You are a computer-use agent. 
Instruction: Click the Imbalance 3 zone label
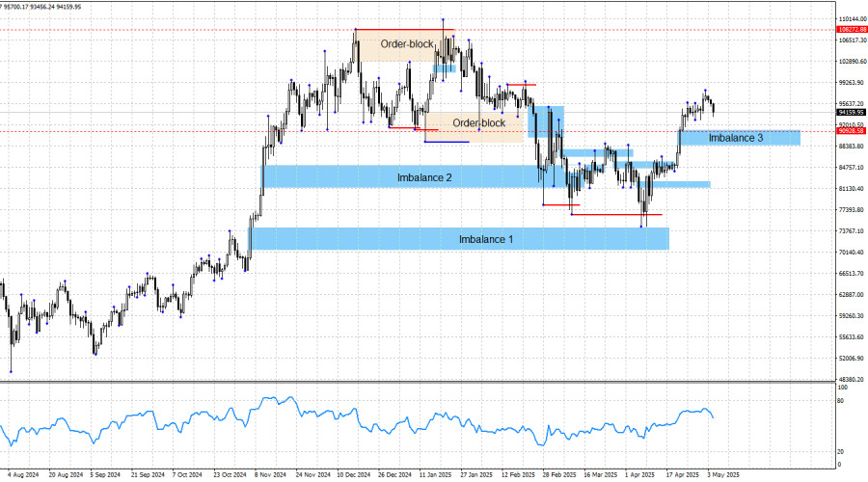point(736,138)
